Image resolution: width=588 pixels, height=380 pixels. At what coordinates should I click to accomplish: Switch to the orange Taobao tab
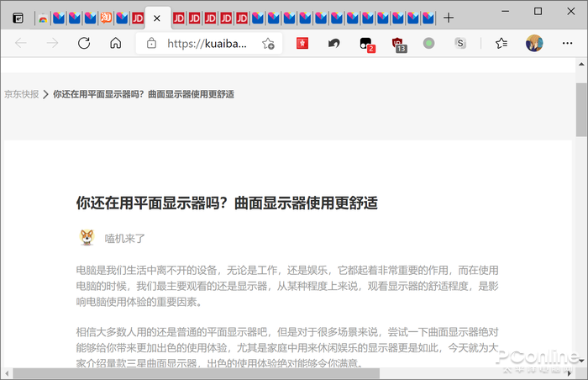coord(106,18)
